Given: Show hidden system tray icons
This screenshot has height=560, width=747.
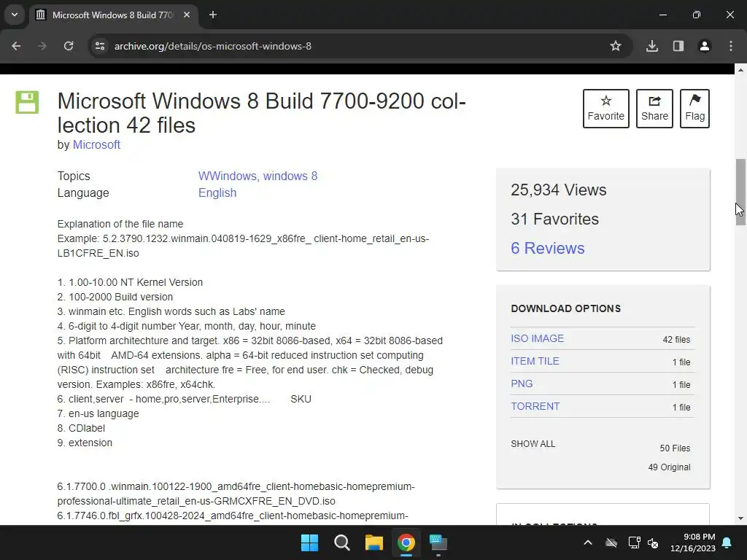Looking at the screenshot, I should (x=588, y=542).
